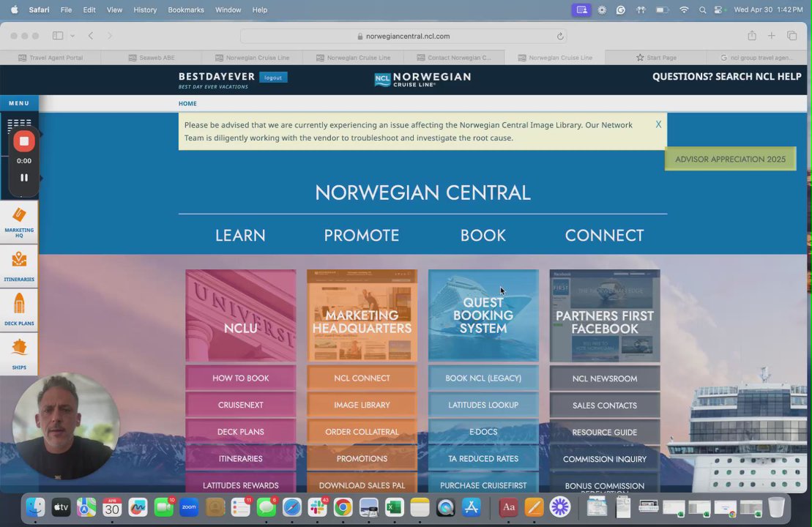Click the Grammarly icon in menu bar
Image resolution: width=812 pixels, height=527 pixels.
click(620, 10)
